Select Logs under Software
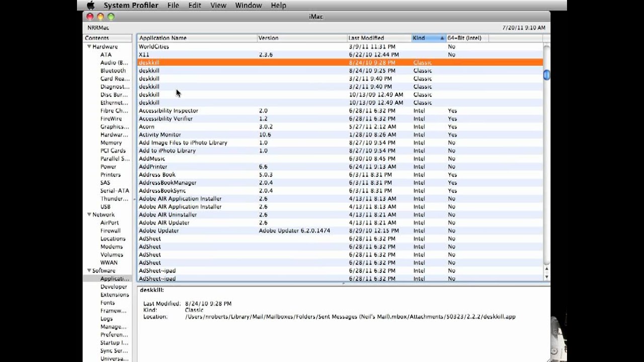The width and height of the screenshot is (644, 362). coord(106,319)
